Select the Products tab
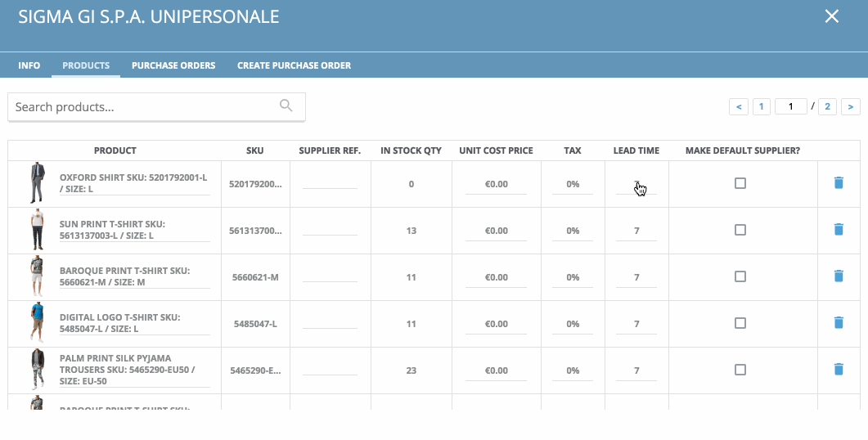 point(86,65)
